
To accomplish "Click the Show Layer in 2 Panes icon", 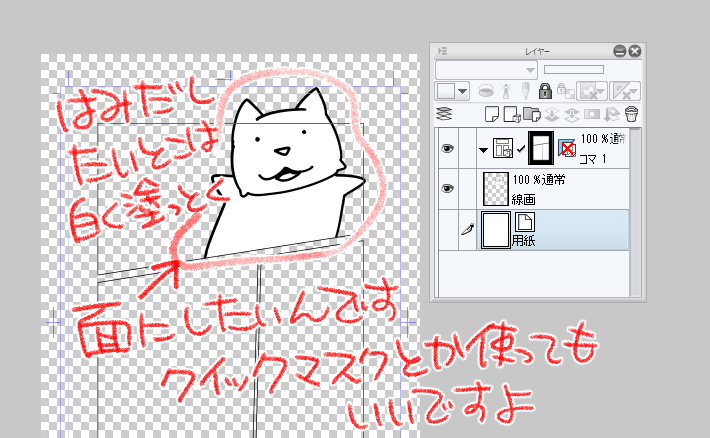I will (x=444, y=113).
